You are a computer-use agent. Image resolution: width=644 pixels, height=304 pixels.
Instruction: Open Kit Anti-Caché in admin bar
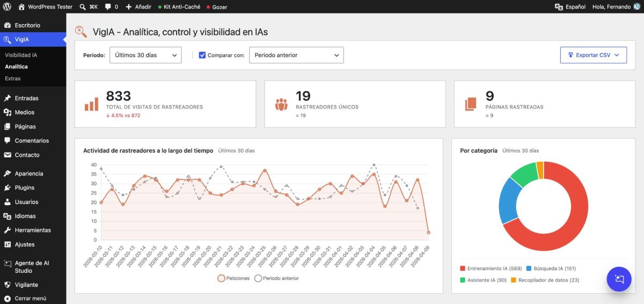(x=179, y=6)
